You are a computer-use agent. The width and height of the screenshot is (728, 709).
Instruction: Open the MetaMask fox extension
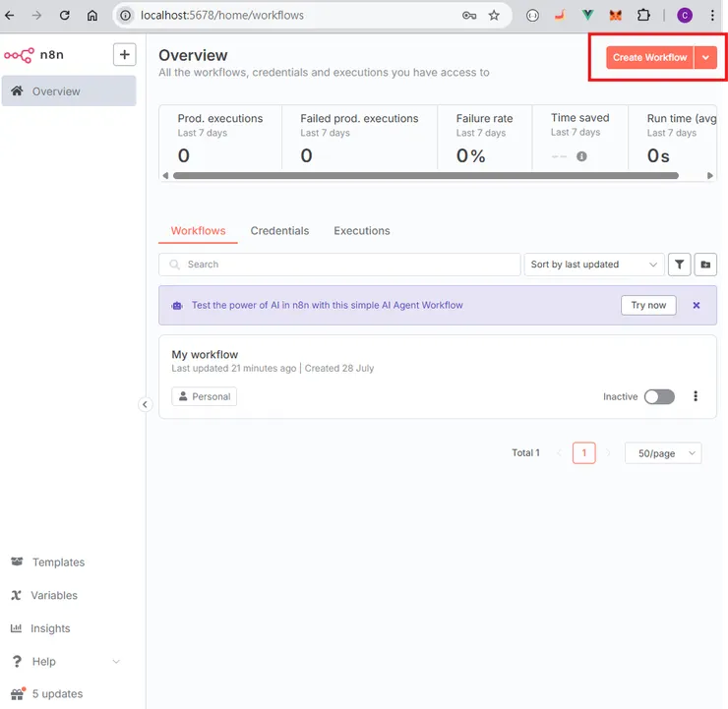(616, 16)
